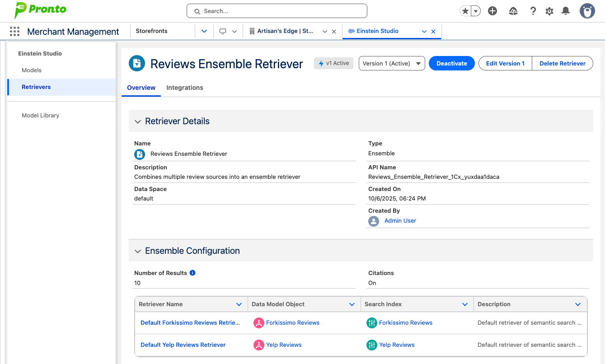The height and width of the screenshot is (364, 605).
Task: Create a record with the plus icon
Action: pos(492,10)
